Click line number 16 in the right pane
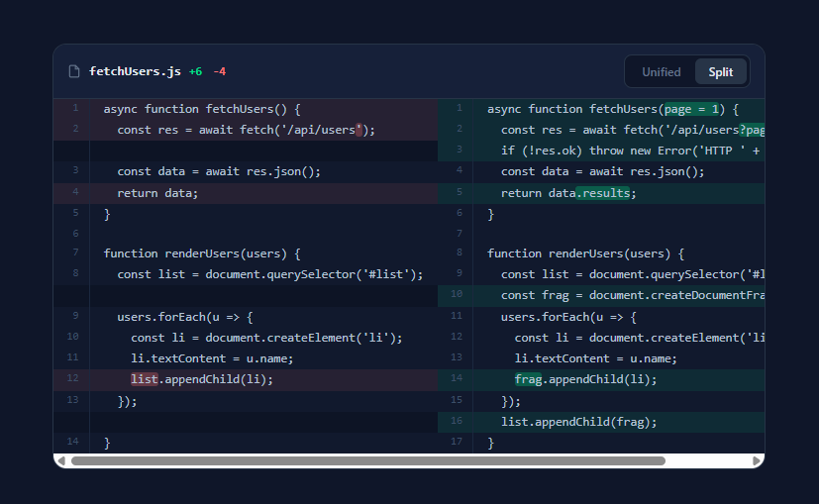Screen dimensions: 819x504 [457, 421]
